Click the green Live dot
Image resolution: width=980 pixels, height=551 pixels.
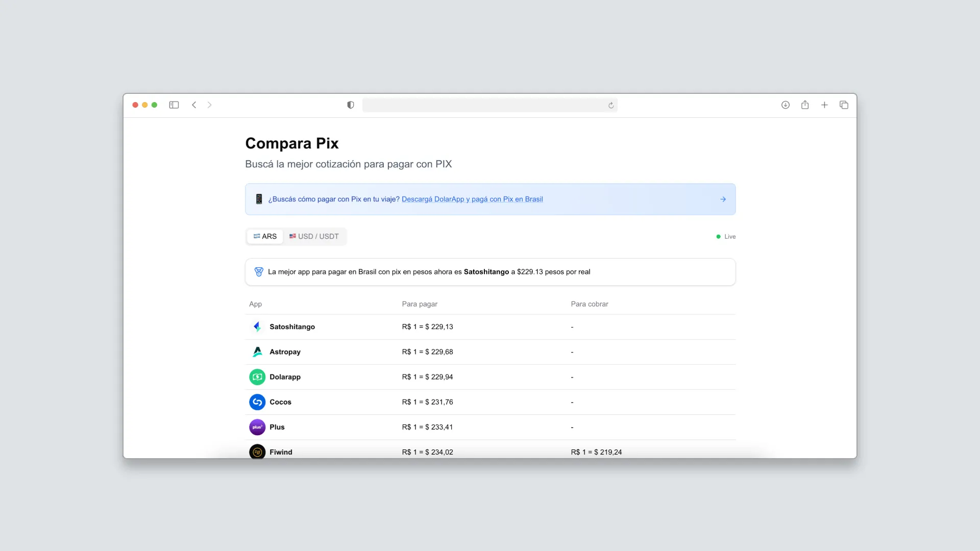click(x=719, y=237)
